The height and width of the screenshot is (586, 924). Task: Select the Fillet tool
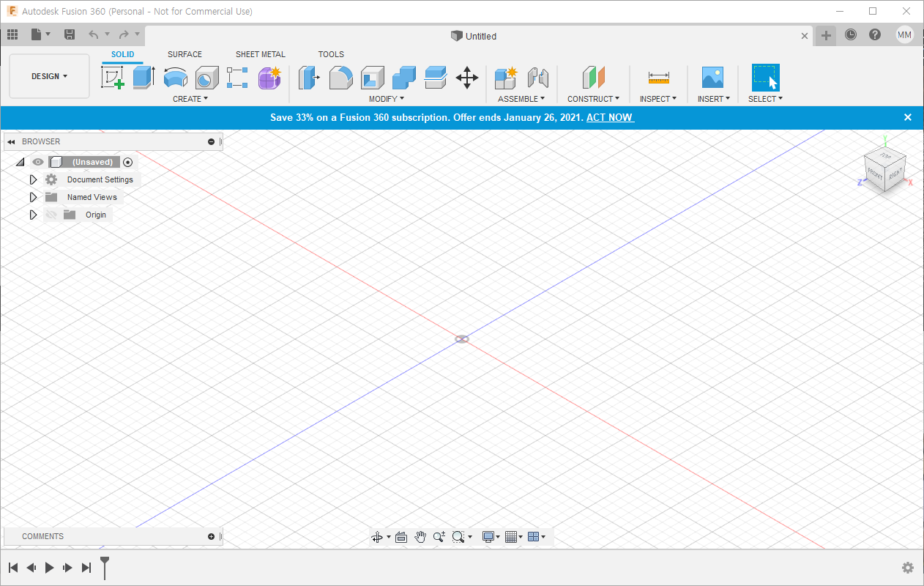click(340, 77)
